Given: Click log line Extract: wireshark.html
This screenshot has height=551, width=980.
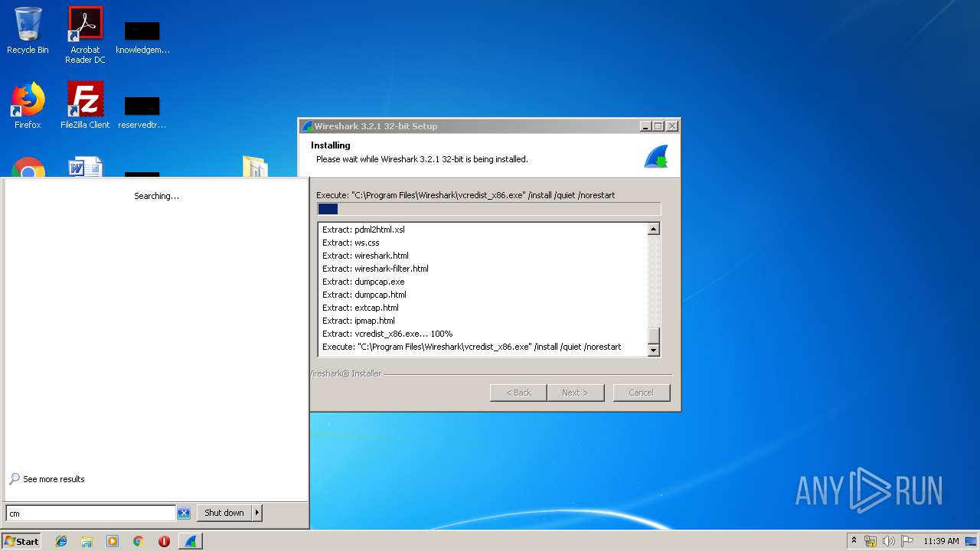Looking at the screenshot, I should [x=365, y=256].
